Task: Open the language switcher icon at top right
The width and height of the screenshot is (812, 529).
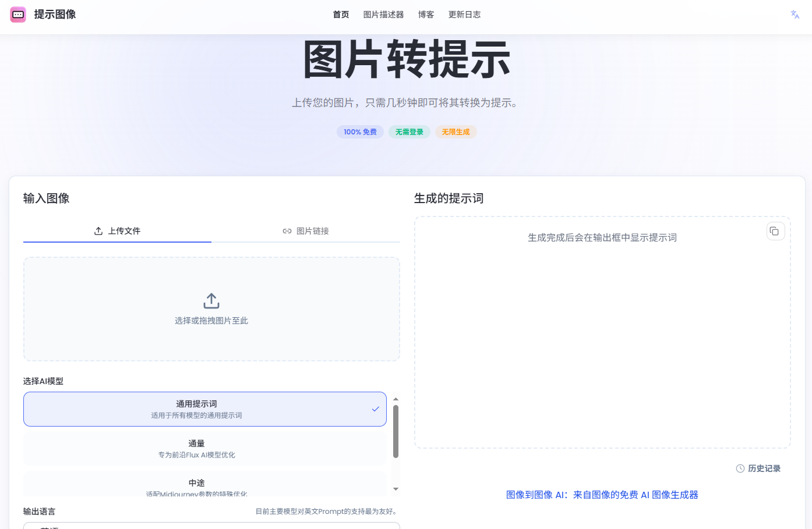Action: (795, 14)
